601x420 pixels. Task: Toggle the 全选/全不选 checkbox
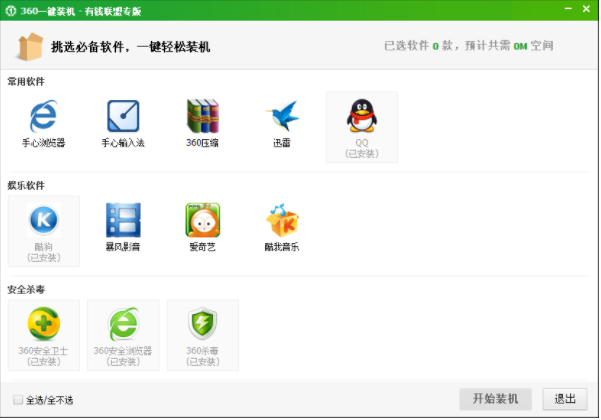pos(18,400)
